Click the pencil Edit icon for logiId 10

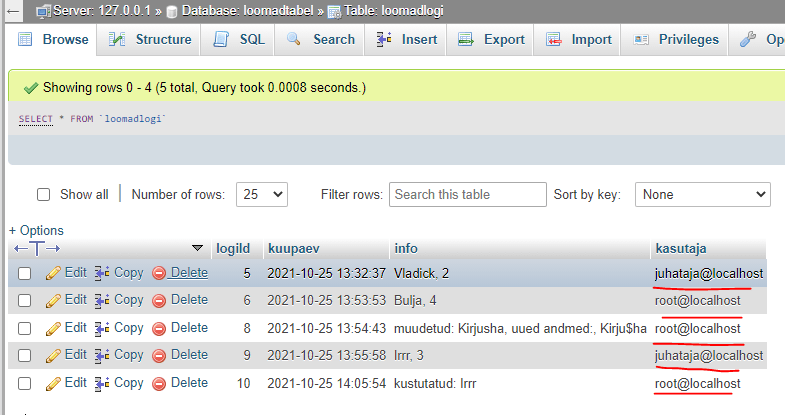click(54, 383)
